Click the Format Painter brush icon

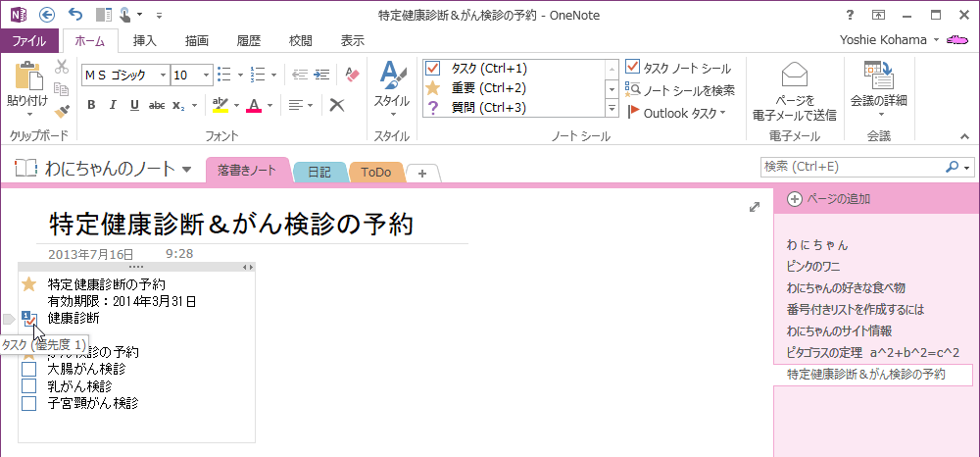(x=61, y=111)
